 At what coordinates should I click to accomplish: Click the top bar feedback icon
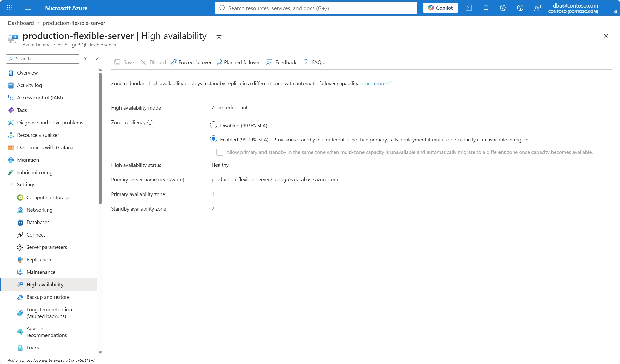(x=537, y=8)
